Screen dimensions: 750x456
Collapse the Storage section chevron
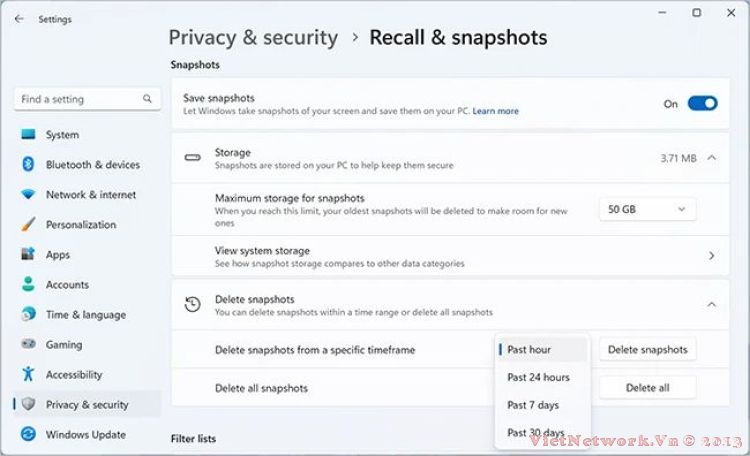711,158
